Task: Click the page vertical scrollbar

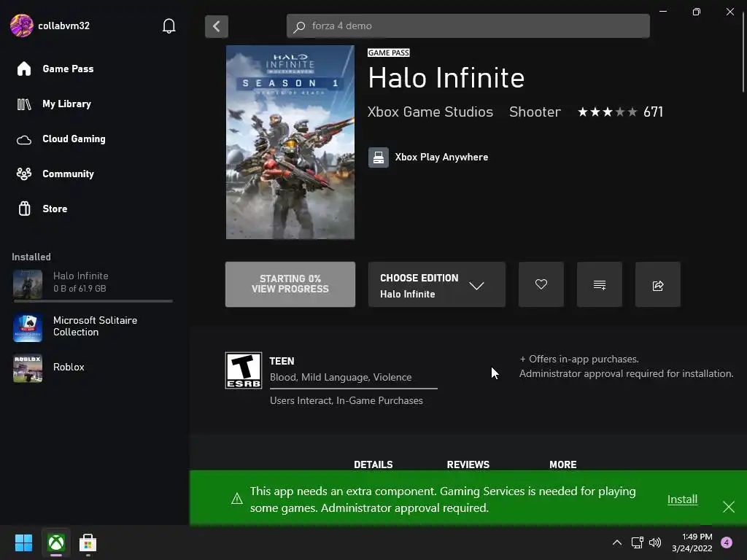Action: 743,52
